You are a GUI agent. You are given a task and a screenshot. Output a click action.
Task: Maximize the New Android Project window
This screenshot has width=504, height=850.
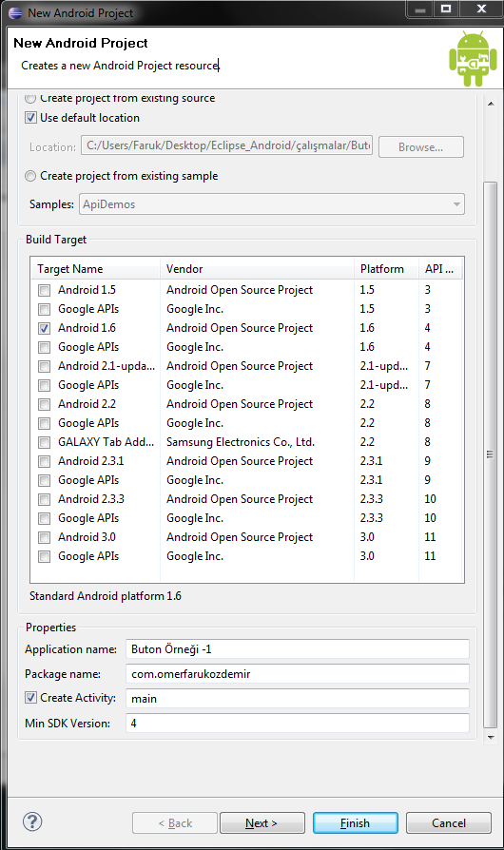pyautogui.click(x=446, y=9)
